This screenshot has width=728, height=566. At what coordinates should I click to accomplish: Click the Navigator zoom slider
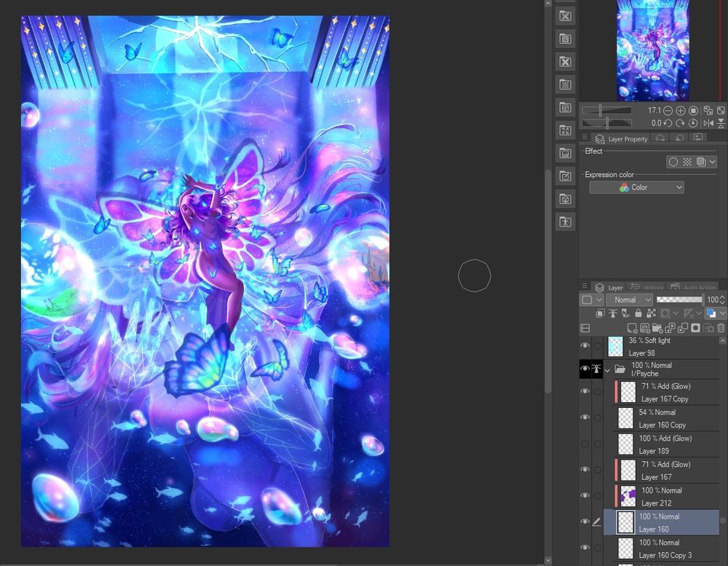[x=606, y=111]
